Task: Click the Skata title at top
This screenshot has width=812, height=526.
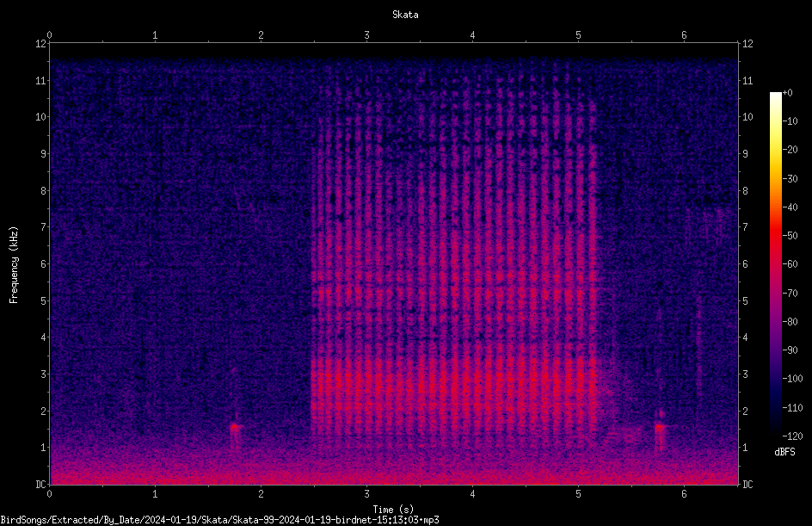Action: (405, 15)
